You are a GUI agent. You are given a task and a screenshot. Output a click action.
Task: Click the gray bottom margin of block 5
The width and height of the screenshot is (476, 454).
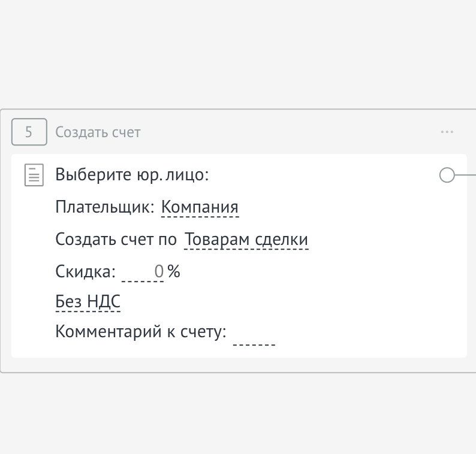coord(239,365)
